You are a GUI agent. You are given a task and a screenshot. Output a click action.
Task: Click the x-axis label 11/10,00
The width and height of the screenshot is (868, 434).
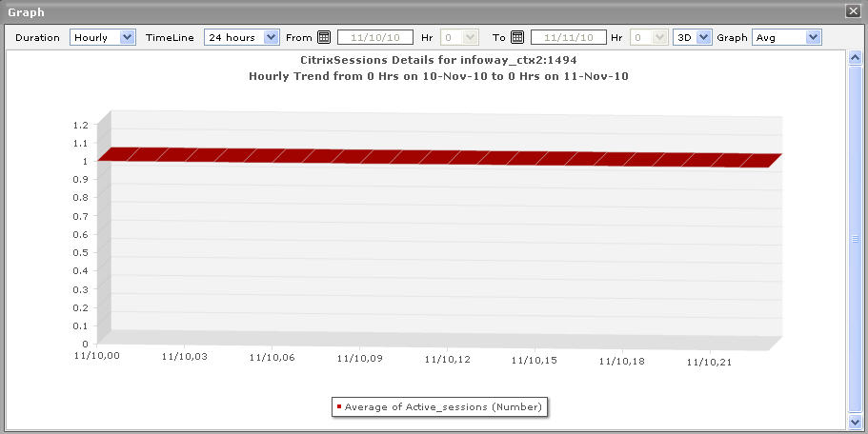[96, 355]
